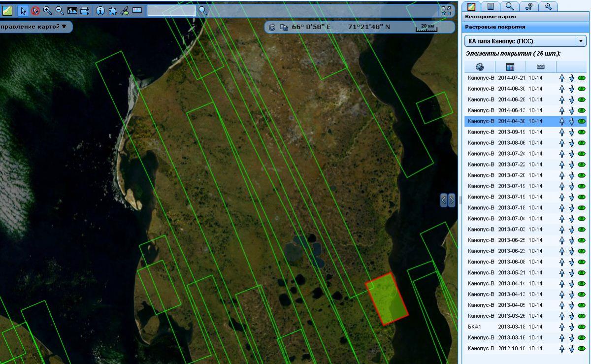Toggle visibility of БКА1 2013-03-18 coverage

pos(582,327)
